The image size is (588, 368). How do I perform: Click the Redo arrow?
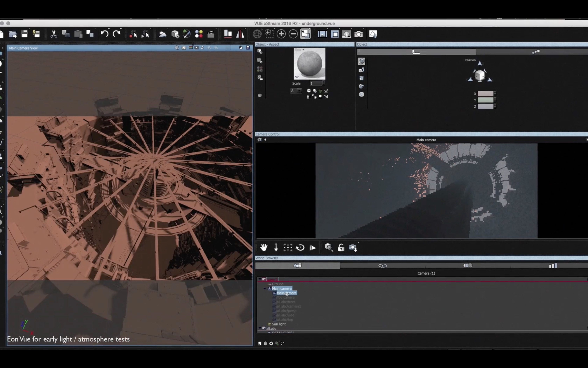pos(117,34)
